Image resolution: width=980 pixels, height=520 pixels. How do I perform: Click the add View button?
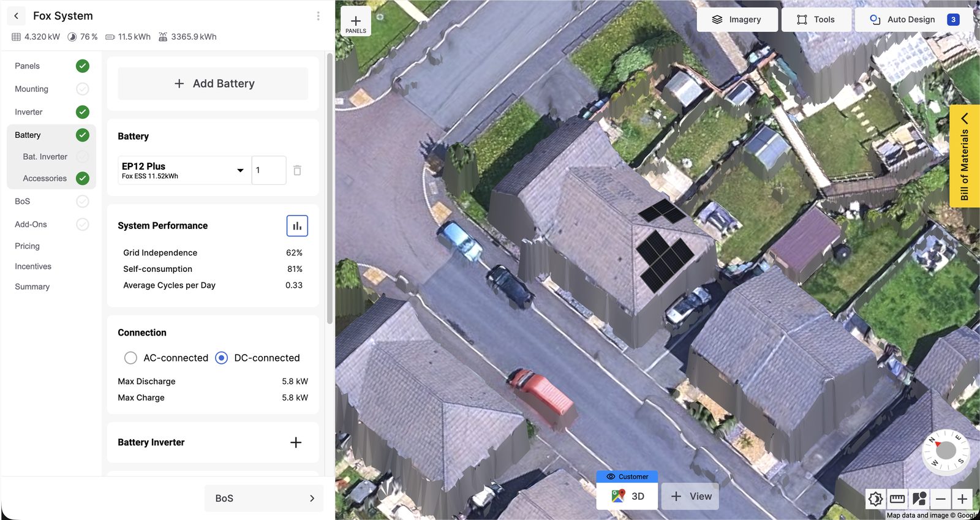click(x=690, y=496)
